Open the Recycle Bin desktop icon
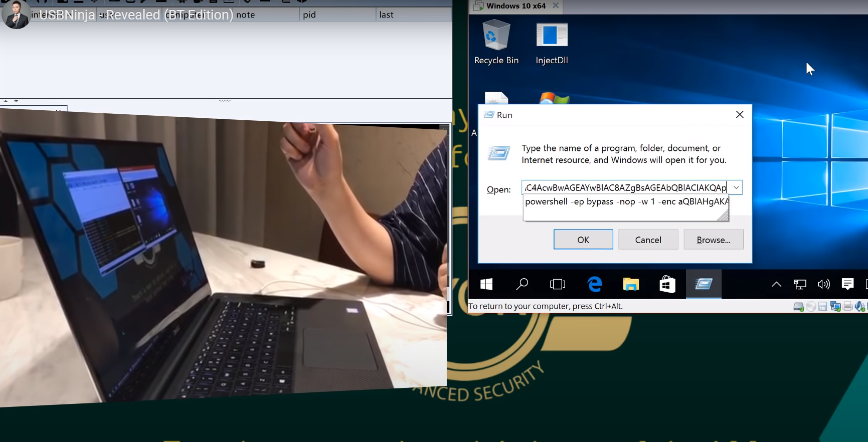Image resolution: width=868 pixels, height=442 pixels. click(x=496, y=42)
